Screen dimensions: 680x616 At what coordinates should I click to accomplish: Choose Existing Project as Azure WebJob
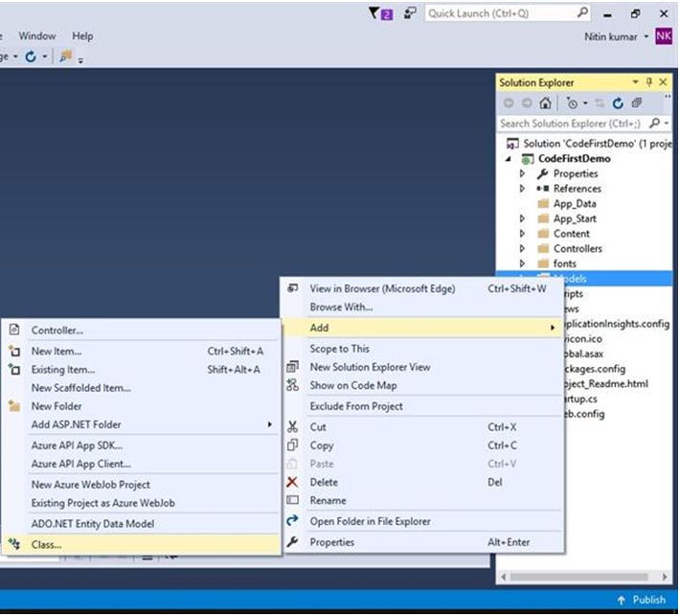coord(141,503)
